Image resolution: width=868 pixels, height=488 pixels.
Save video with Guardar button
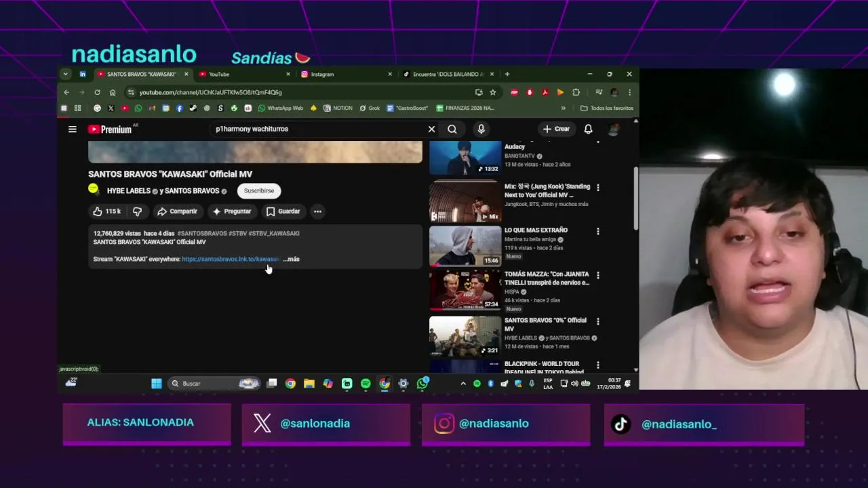(283, 211)
